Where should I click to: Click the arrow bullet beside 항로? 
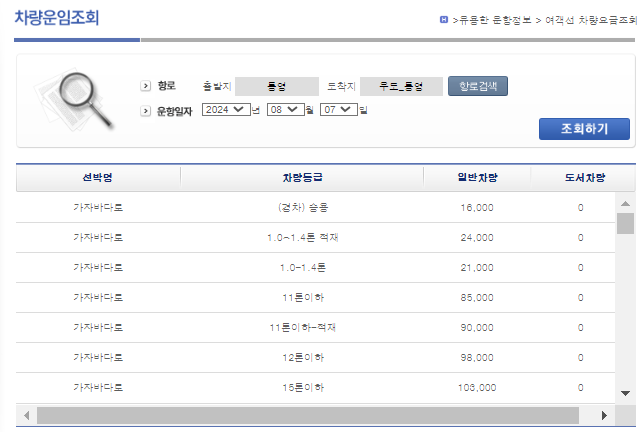pos(145,86)
